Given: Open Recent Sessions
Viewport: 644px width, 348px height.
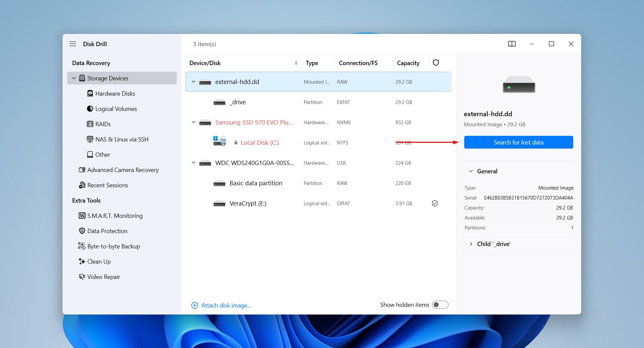Looking at the screenshot, I should pyautogui.click(x=108, y=185).
